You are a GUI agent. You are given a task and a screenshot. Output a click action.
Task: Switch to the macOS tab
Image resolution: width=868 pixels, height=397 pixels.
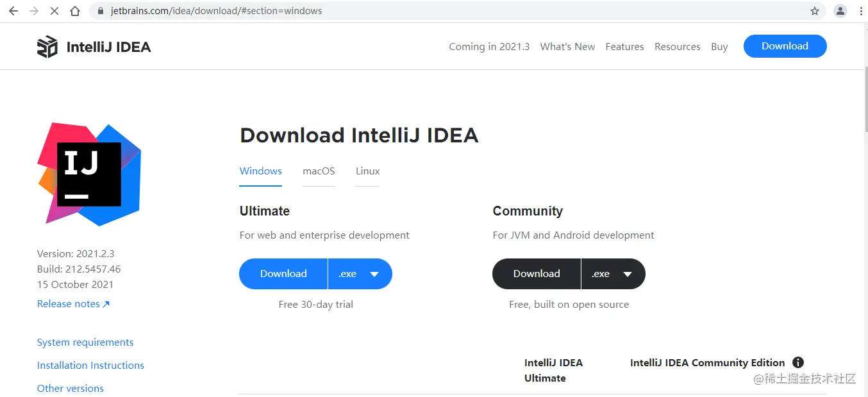coord(319,171)
